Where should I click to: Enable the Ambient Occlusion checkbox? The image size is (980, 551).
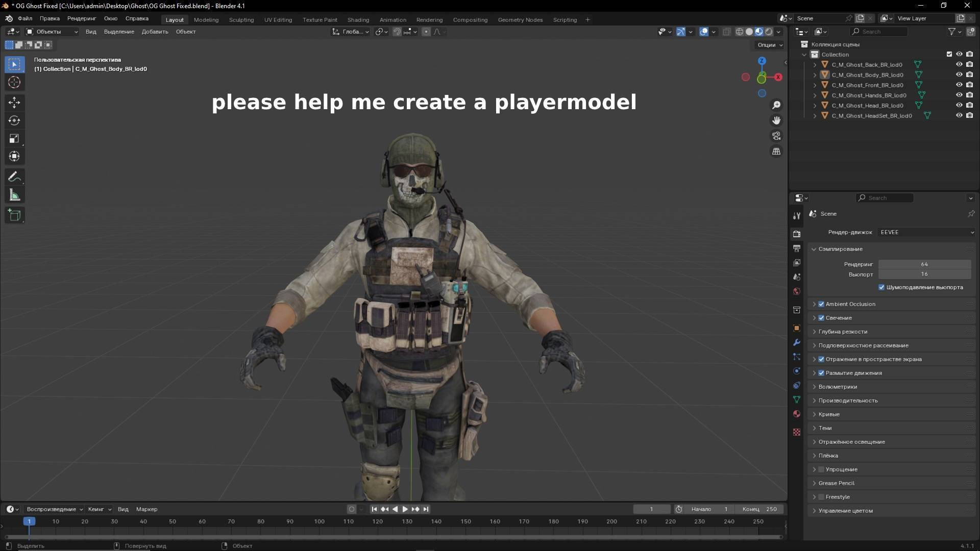tap(821, 304)
